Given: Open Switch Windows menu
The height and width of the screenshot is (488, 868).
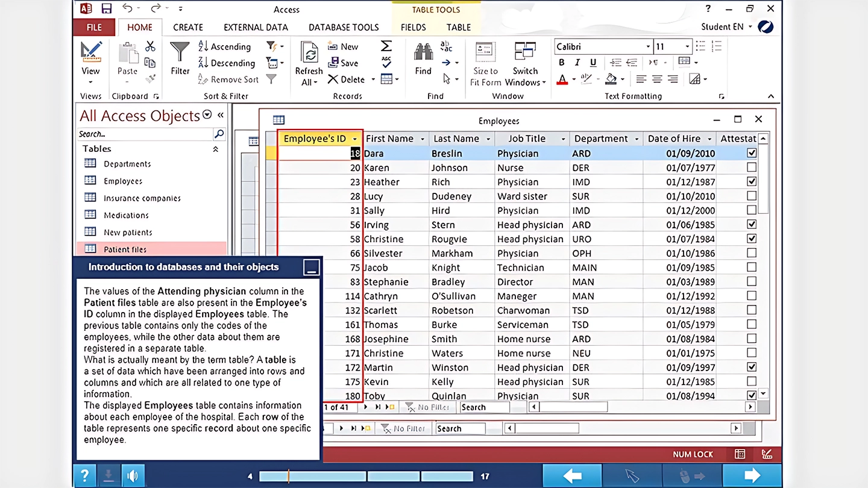Looking at the screenshot, I should pyautogui.click(x=525, y=64).
